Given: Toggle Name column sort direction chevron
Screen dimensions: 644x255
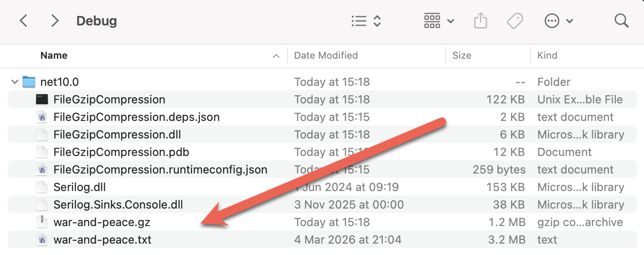Looking at the screenshot, I should coord(276,56).
